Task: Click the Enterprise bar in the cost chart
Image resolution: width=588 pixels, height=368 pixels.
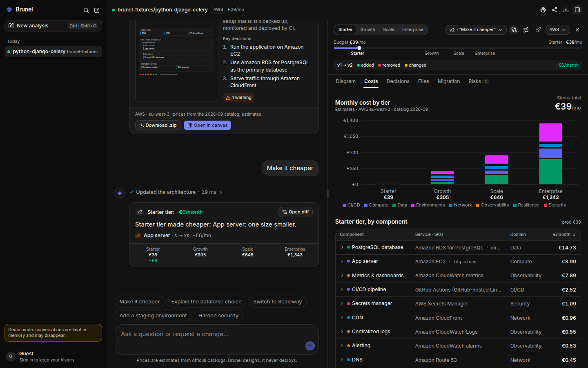Action: pos(550,154)
